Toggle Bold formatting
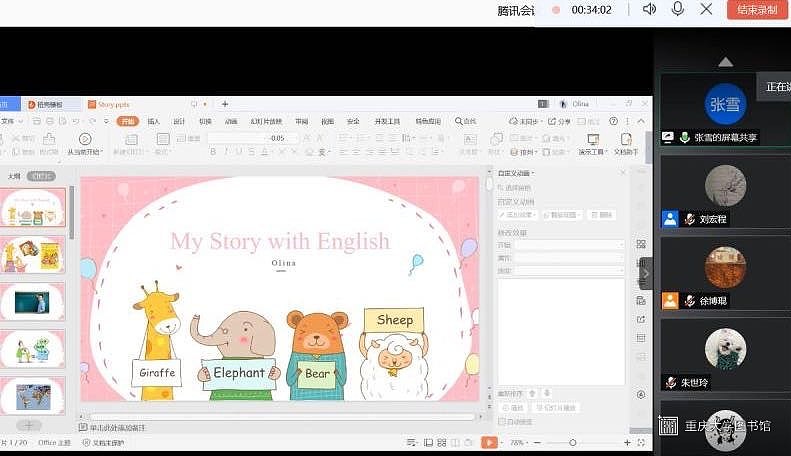791x456 pixels. point(213,151)
